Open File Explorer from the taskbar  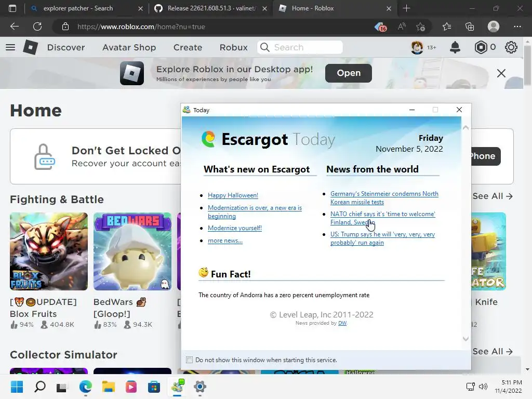coord(109,387)
